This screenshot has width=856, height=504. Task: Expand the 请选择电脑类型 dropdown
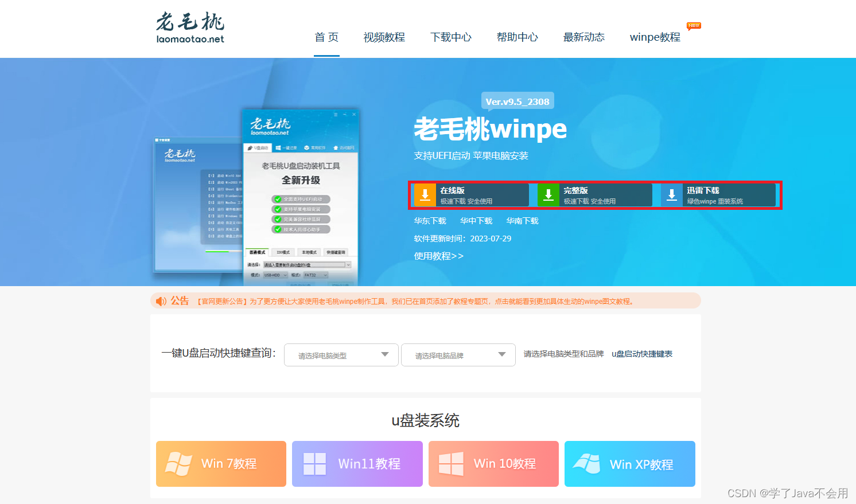pyautogui.click(x=341, y=355)
